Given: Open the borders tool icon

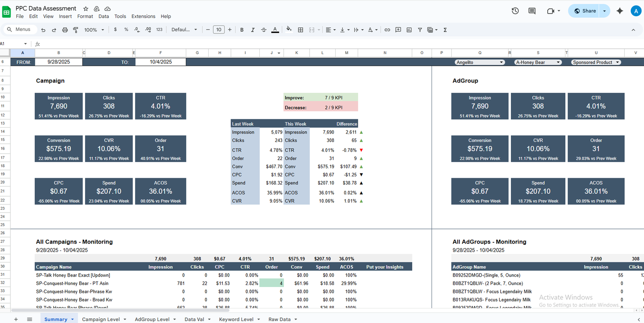Looking at the screenshot, I should [x=301, y=30].
